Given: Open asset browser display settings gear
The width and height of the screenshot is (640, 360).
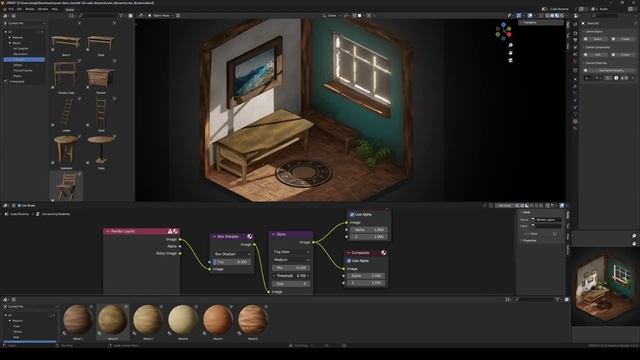Looking at the screenshot, I should [131, 16].
